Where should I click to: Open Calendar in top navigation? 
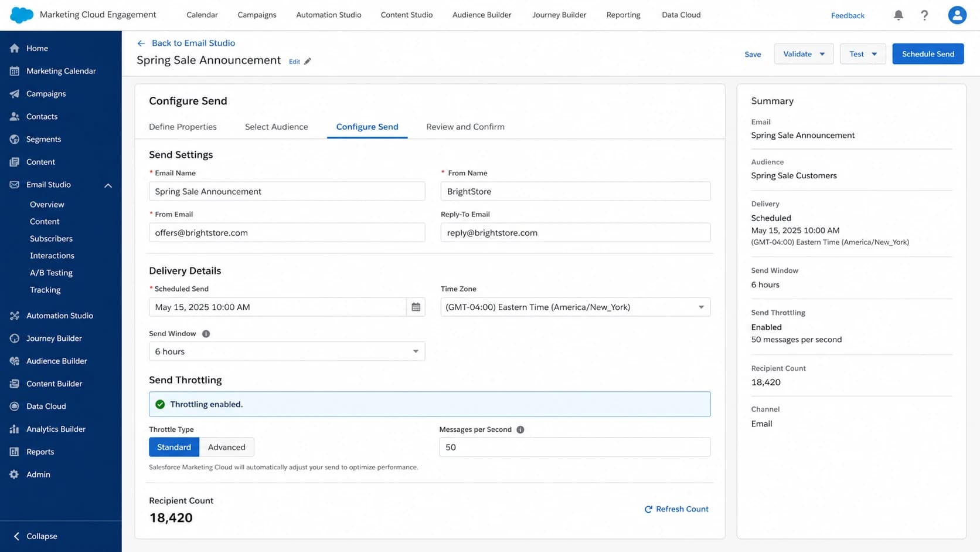click(x=202, y=15)
